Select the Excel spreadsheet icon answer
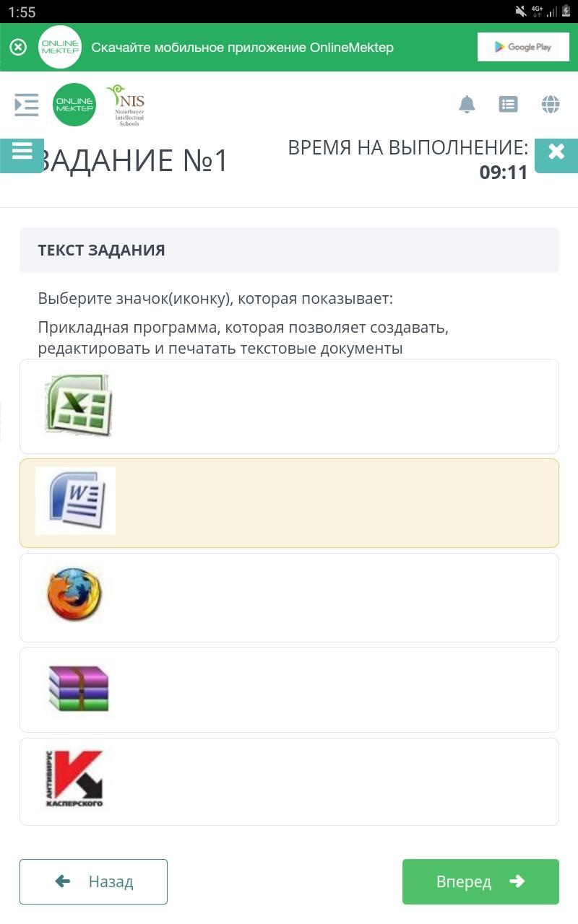 coord(78,405)
